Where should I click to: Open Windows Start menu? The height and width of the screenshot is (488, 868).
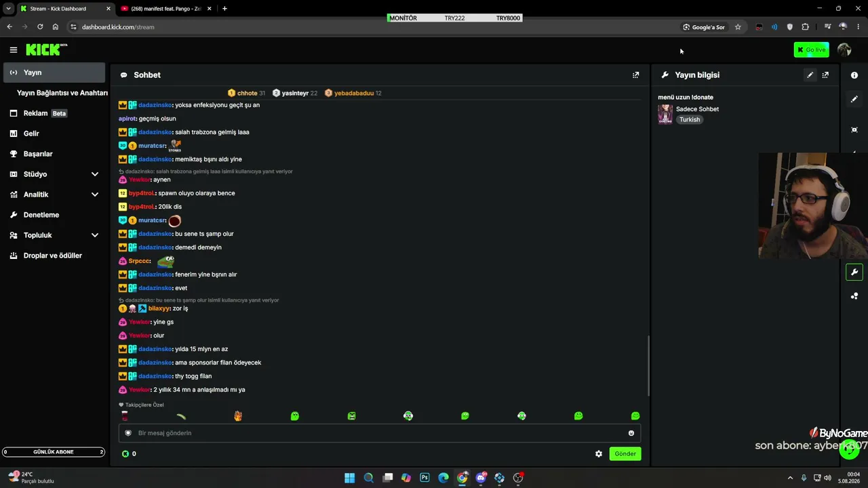pyautogui.click(x=349, y=478)
